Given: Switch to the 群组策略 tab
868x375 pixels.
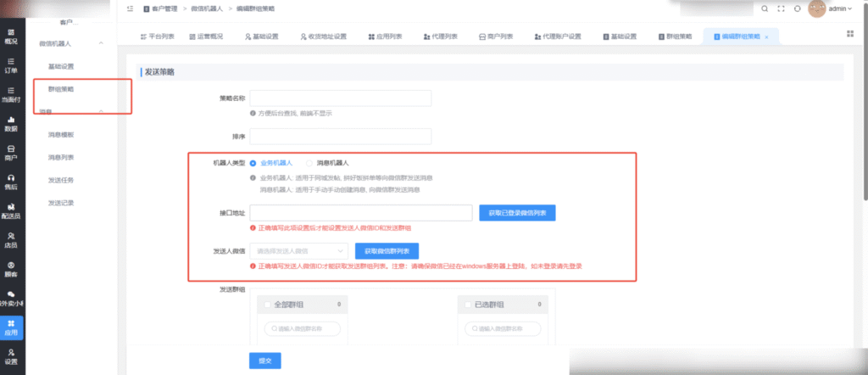Looking at the screenshot, I should point(676,36).
